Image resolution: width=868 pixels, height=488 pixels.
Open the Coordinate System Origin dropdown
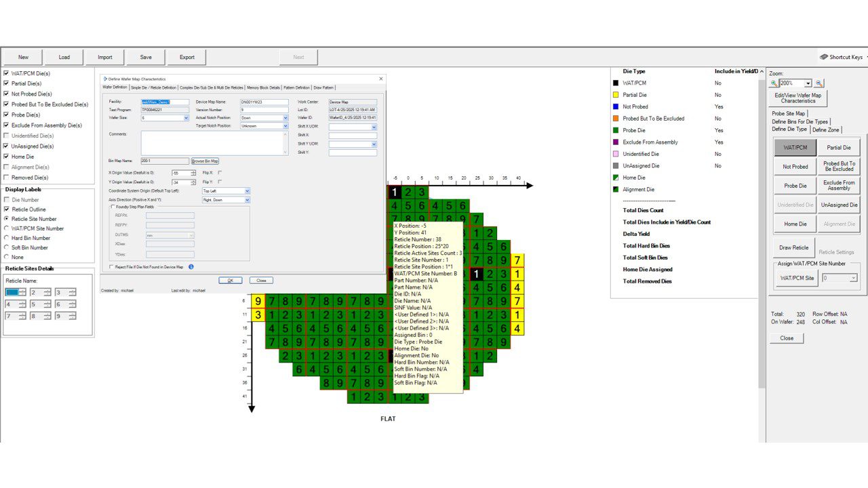(247, 191)
